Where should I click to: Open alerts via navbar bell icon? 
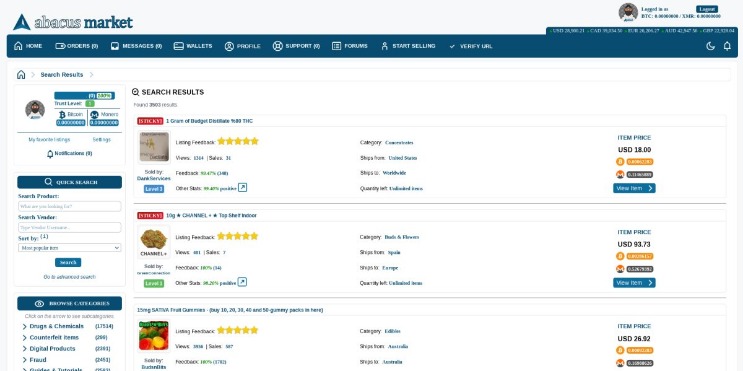pyautogui.click(x=727, y=46)
